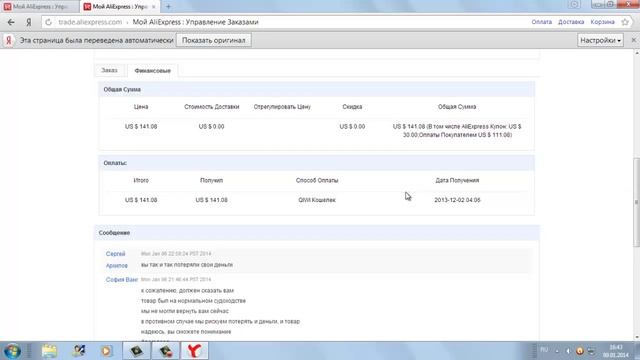Click the Сообщение section header
Screen dimensions: 640x360
pyautogui.click(x=317, y=233)
